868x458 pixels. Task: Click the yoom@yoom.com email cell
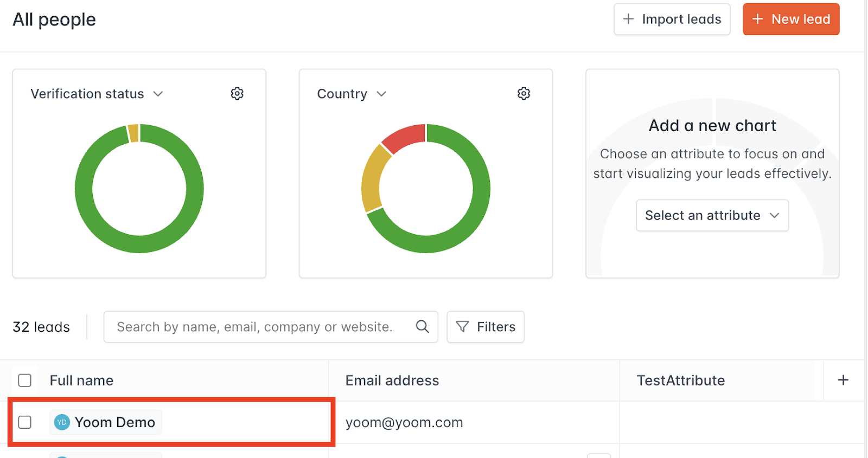(x=404, y=422)
